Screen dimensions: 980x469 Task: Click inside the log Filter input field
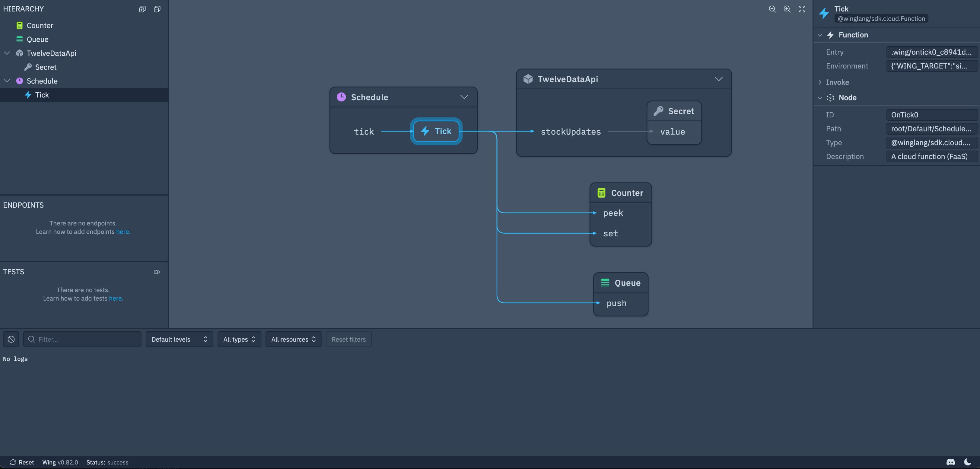pos(82,339)
